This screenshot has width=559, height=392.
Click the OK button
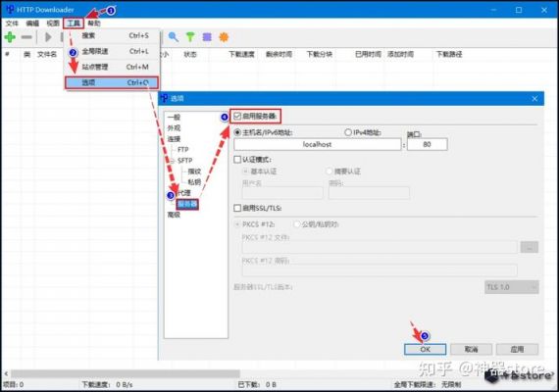(425, 349)
